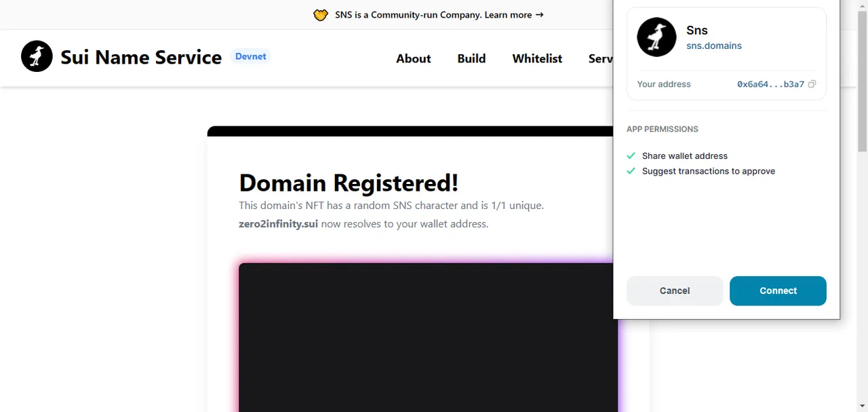Click the Connect button

pyautogui.click(x=778, y=291)
